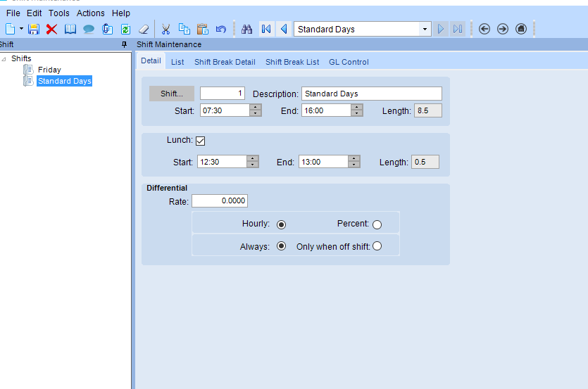588x389 pixels.
Task: Cut using the scissors icon
Action: [165, 29]
